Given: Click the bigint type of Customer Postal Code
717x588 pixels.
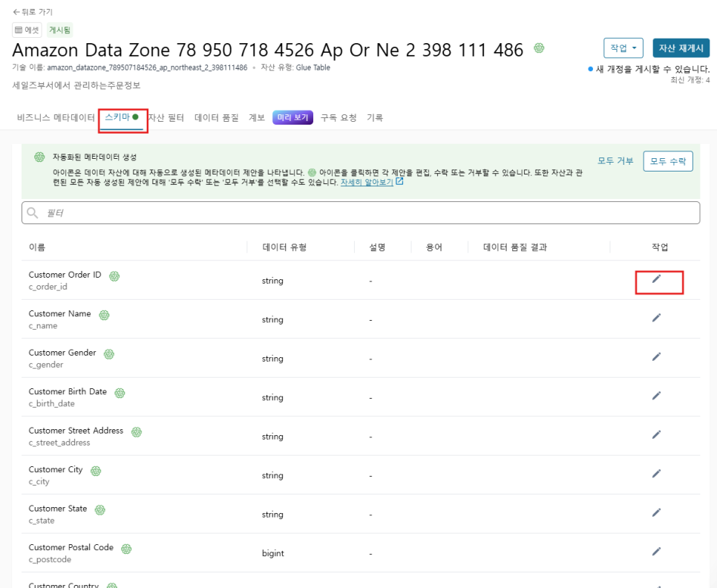Looking at the screenshot, I should 273,553.
